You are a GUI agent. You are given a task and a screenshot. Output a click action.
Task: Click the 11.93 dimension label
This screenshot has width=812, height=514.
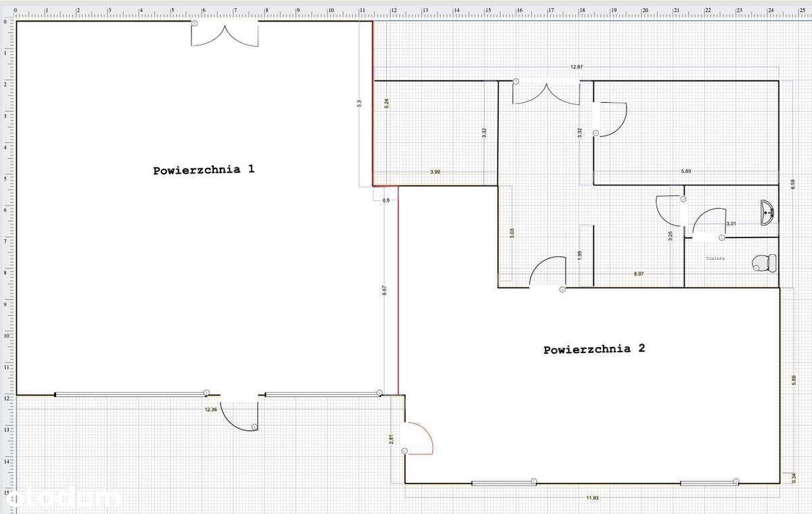[x=592, y=498]
